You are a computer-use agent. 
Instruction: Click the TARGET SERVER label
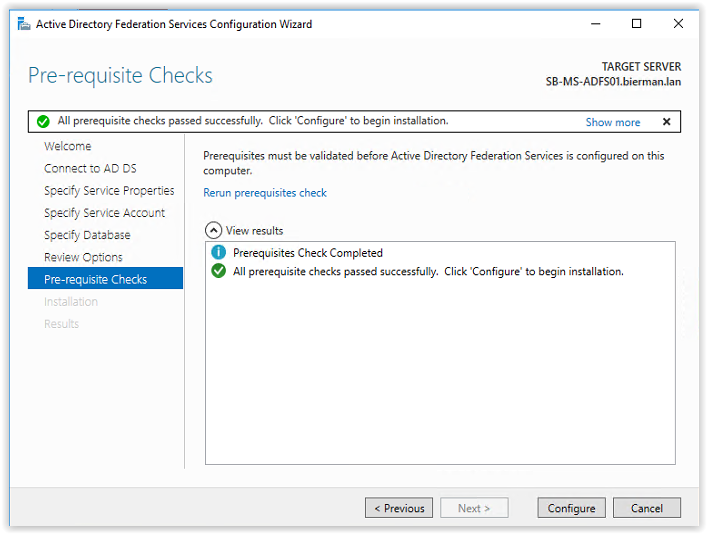click(x=641, y=67)
